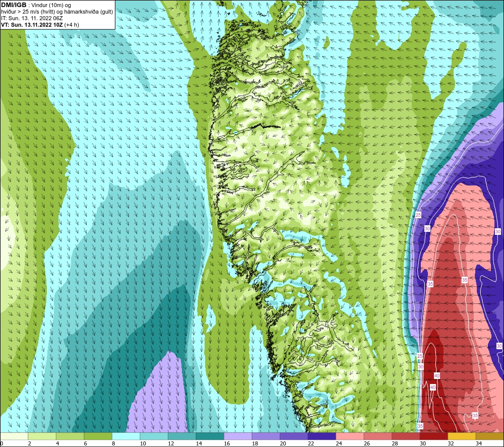The height and width of the screenshot is (447, 504).
Task: Pick the 12–14 m/s teal legend swatch
Action: point(182,436)
